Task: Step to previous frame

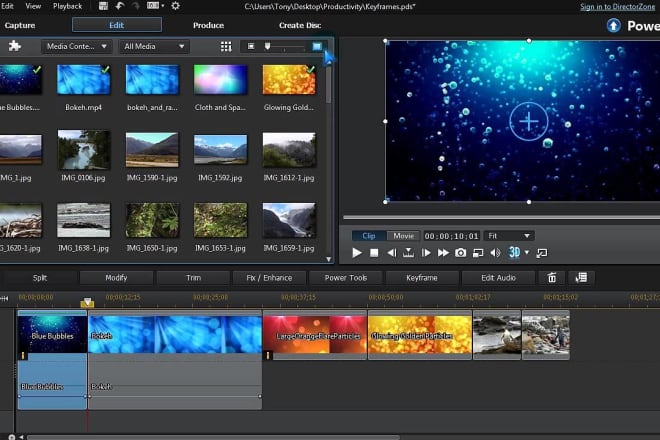Action: point(391,253)
